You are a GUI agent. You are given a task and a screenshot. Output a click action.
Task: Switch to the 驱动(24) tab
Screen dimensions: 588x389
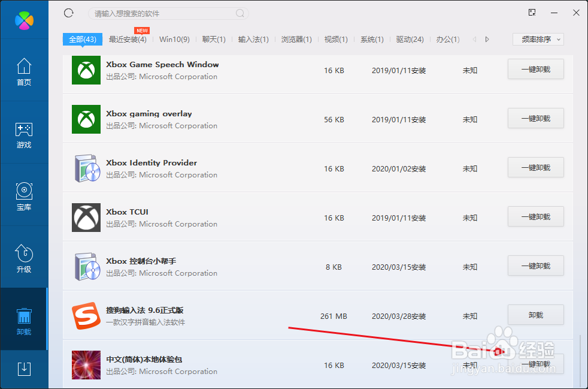[x=410, y=39]
